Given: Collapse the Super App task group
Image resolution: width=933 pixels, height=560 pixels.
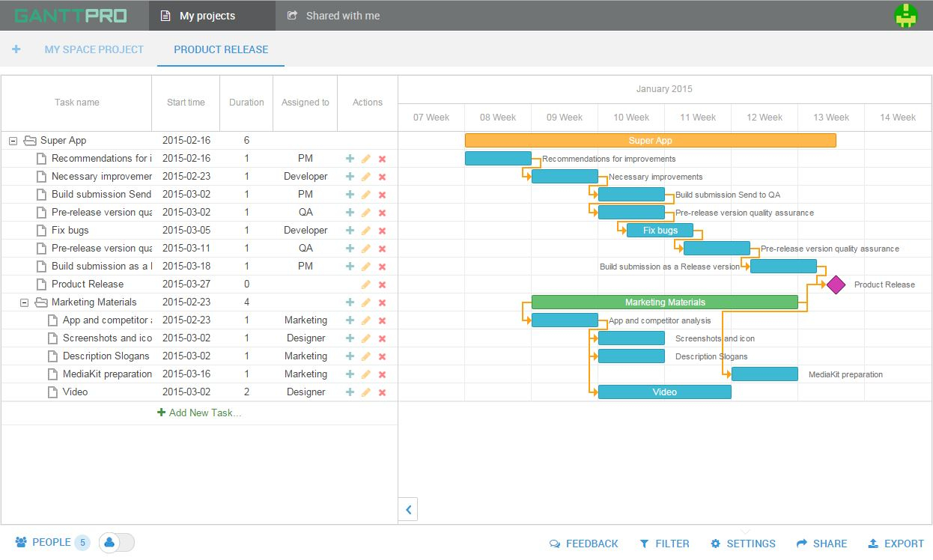Looking at the screenshot, I should point(13,141).
